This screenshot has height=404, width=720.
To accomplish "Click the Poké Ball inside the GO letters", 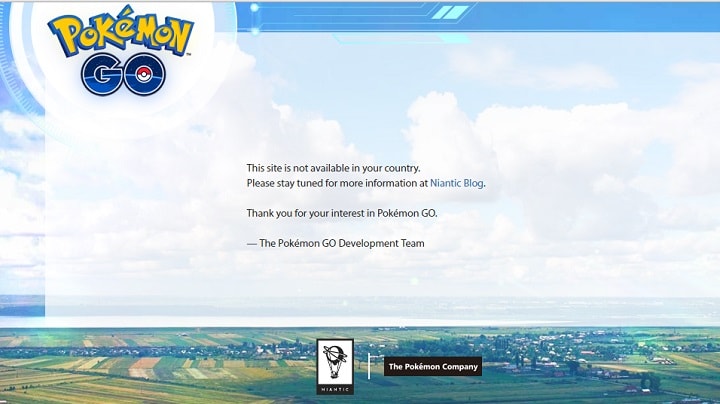I will click(142, 74).
